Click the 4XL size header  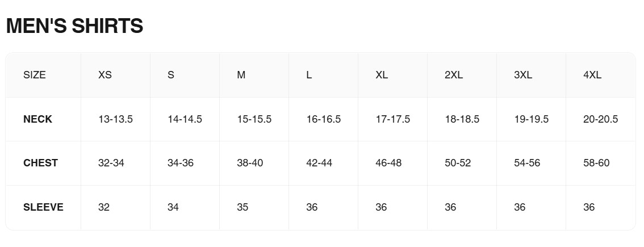point(592,75)
